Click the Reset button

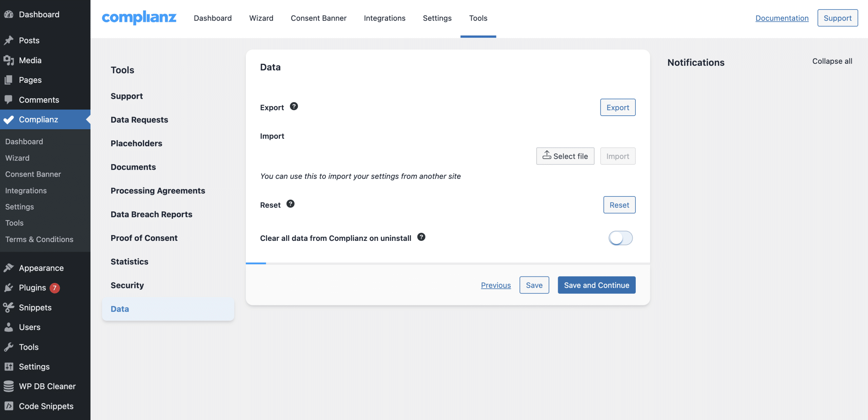619,205
